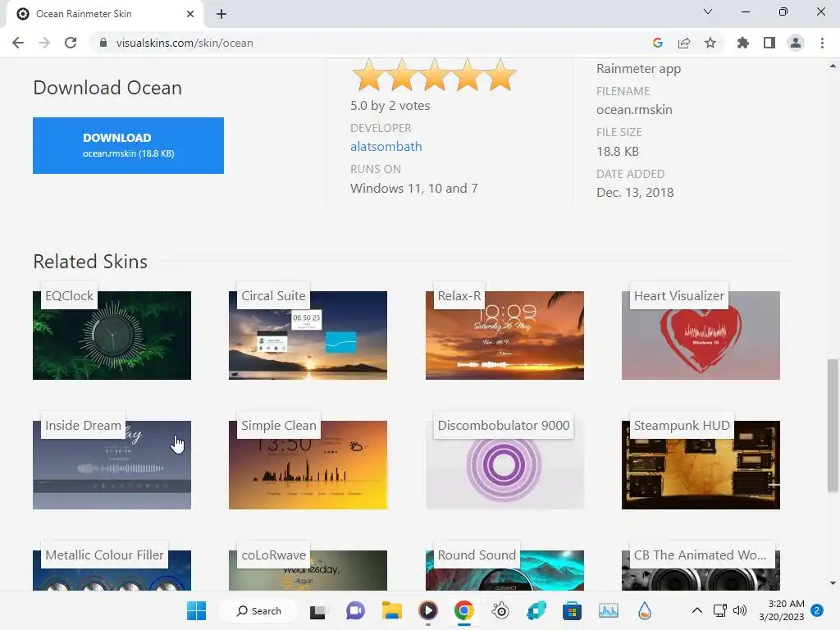Open the EQClock skin thumbnail
The height and width of the screenshot is (630, 840).
pyautogui.click(x=112, y=336)
